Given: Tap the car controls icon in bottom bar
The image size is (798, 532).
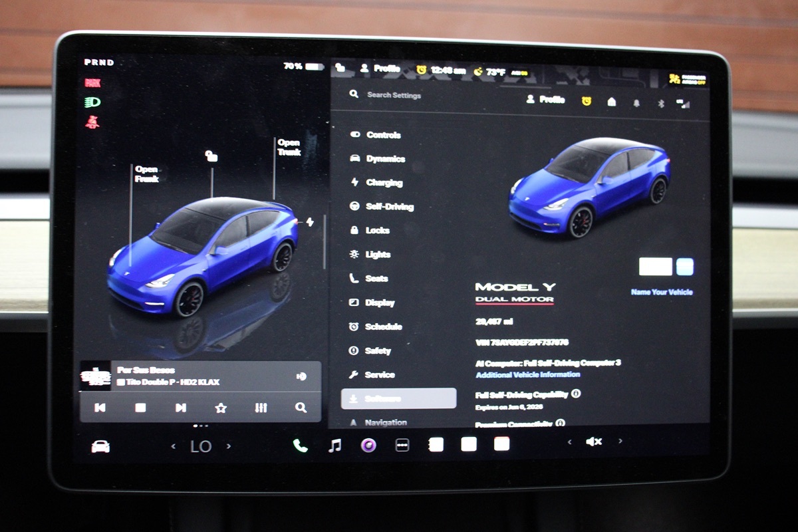Looking at the screenshot, I should coord(100,446).
